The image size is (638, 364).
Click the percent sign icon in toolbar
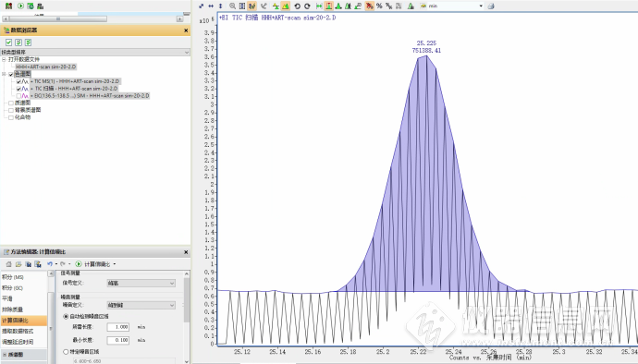pyautogui.click(x=379, y=6)
